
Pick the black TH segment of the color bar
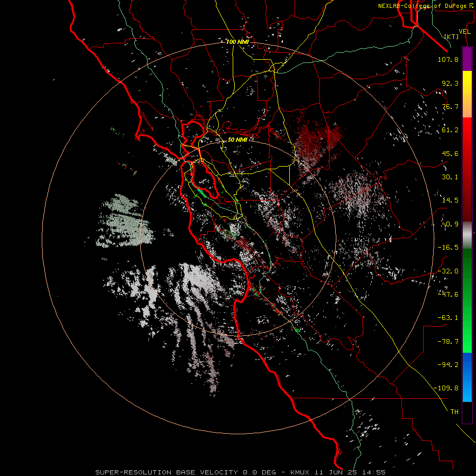point(467,412)
